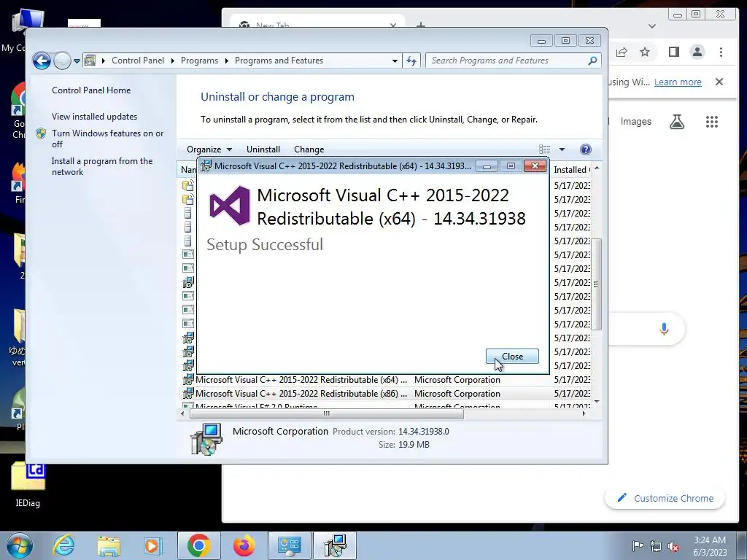
Task: Minimize the Visual C++ setup dialog
Action: coord(487,166)
